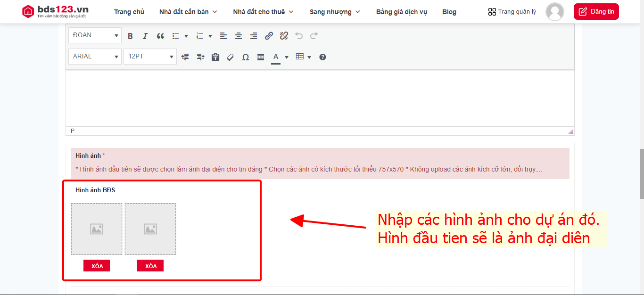This screenshot has width=644, height=295.
Task: Open the ĐOẠN paragraph format dropdown
Action: click(x=95, y=35)
